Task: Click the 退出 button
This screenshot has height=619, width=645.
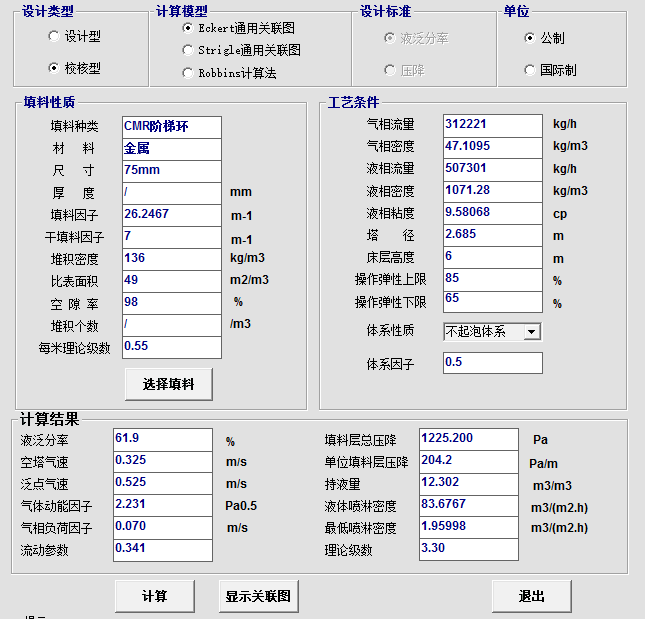Action: click(x=531, y=596)
